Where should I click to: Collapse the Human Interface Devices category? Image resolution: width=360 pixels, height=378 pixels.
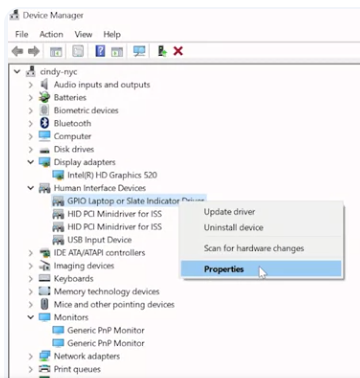pyautogui.click(x=31, y=188)
